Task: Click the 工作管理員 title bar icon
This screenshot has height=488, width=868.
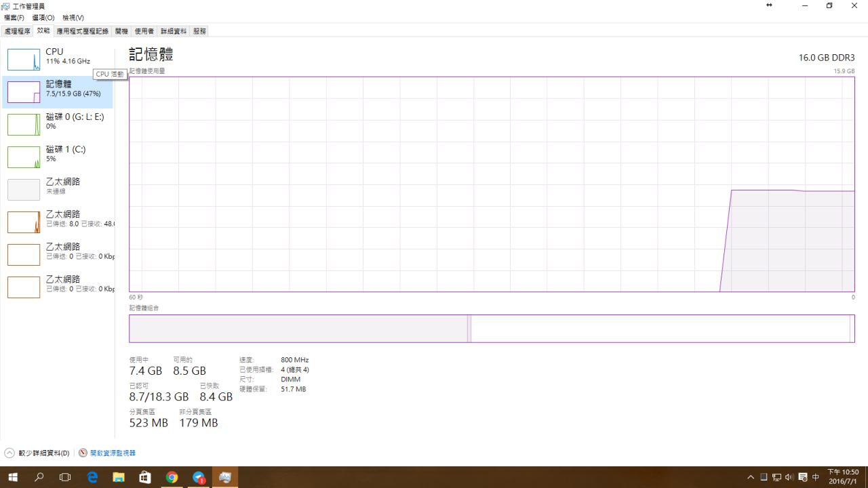Action: point(5,6)
